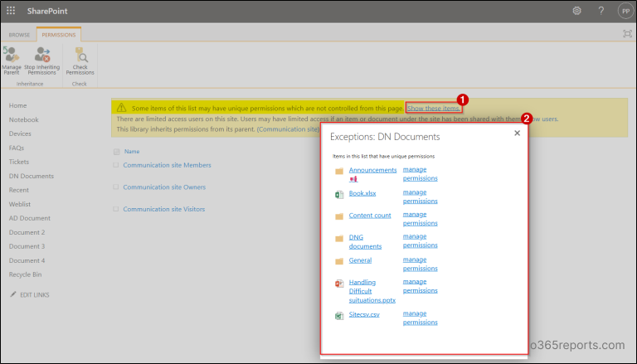
Task: Click the Sitecsv.csv file icon
Action: 339,316
